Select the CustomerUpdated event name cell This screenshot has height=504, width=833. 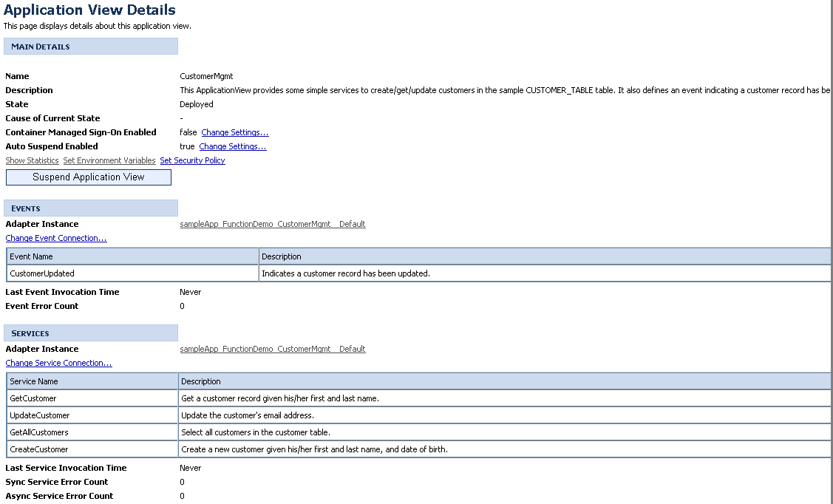click(132, 273)
